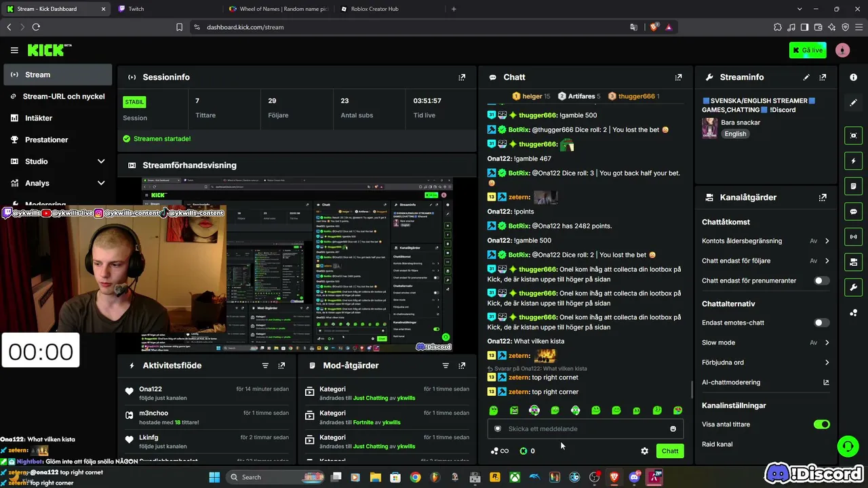This screenshot has width=868, height=488.
Task: Open a new browser tab
Action: [454, 9]
